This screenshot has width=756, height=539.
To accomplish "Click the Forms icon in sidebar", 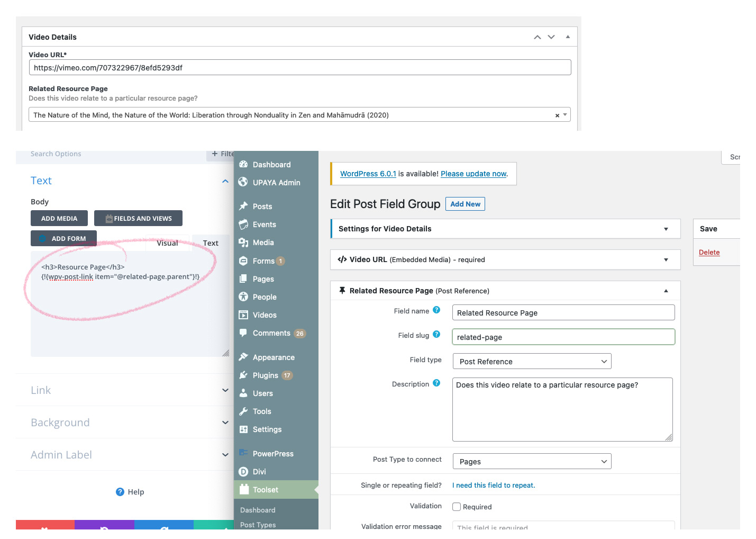I will tap(243, 260).
